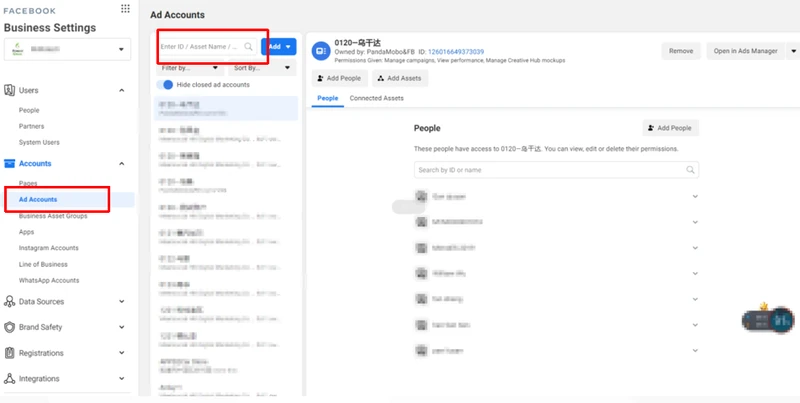Switch to the People tab
The height and width of the screenshot is (403, 800).
pyautogui.click(x=328, y=98)
